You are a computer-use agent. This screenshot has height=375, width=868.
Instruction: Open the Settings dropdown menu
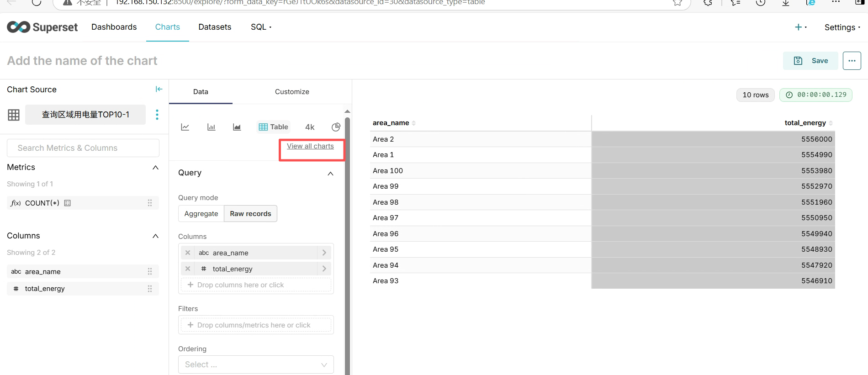pyautogui.click(x=842, y=27)
